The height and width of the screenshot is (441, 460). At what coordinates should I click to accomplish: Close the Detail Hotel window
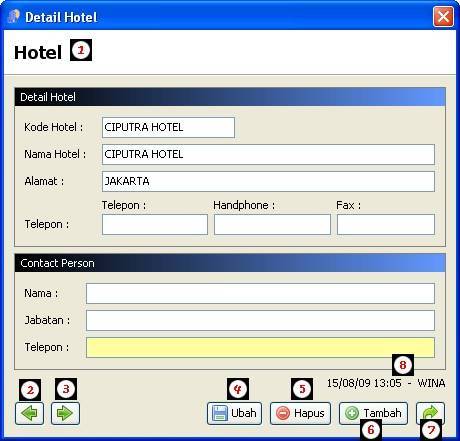[443, 16]
